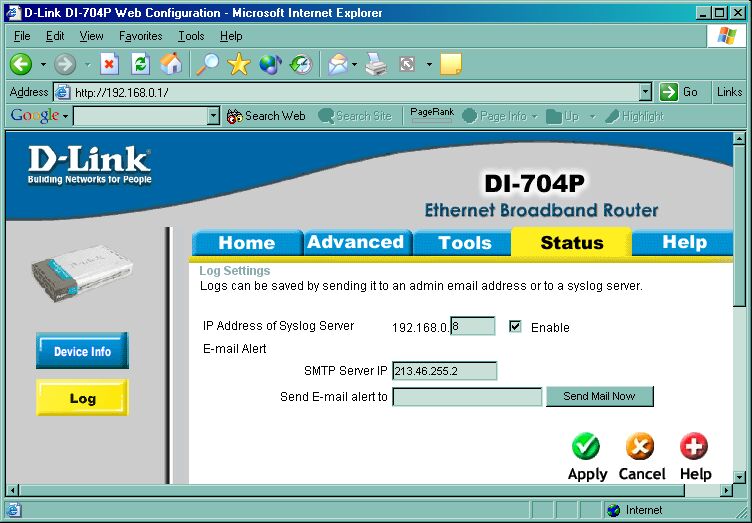Click the green Go arrow icon
This screenshot has height=523, width=752.
(x=669, y=92)
